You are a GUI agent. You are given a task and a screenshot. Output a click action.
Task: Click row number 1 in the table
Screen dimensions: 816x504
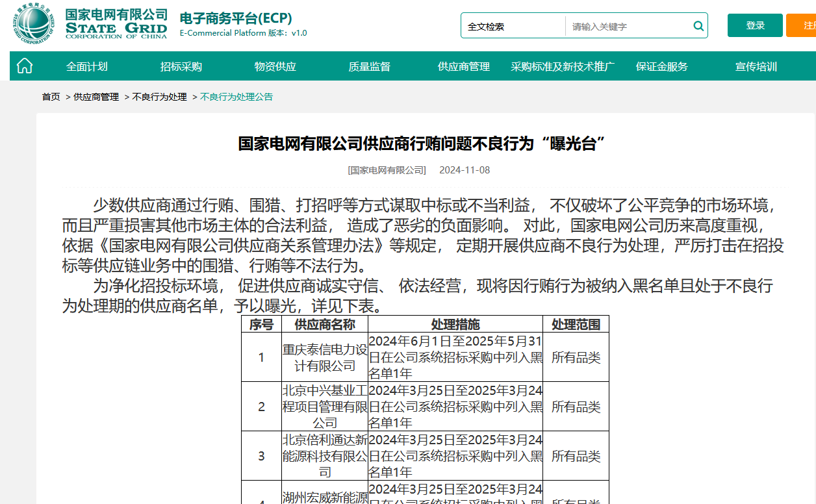[x=262, y=357]
